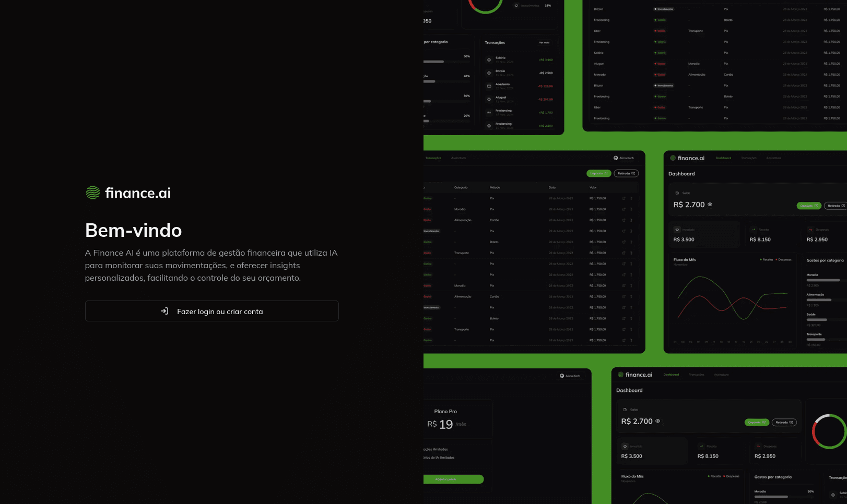Click the Alícia Koch avatar above the Plano Pro card
Image resolution: width=847 pixels, height=504 pixels.
tap(562, 376)
